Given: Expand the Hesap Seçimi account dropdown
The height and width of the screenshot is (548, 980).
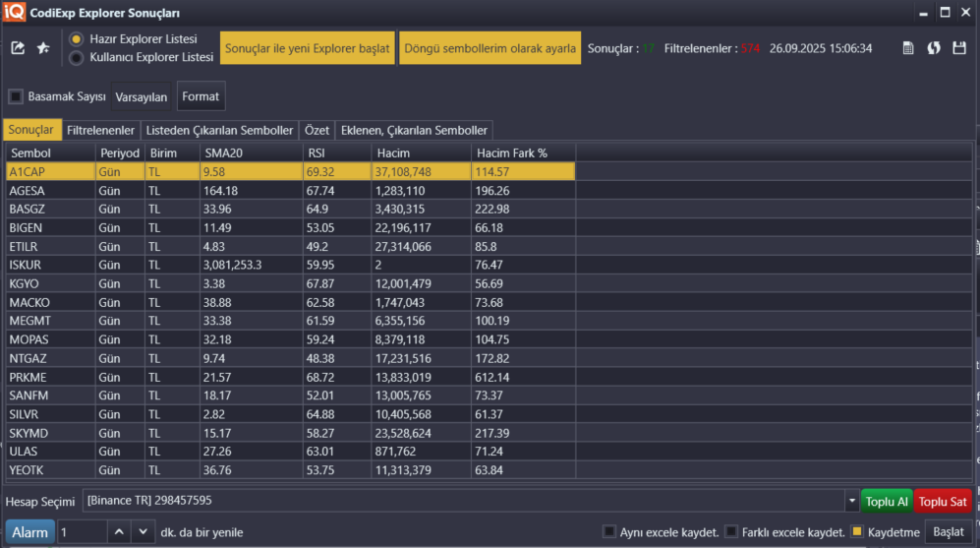Looking at the screenshot, I should point(851,501).
